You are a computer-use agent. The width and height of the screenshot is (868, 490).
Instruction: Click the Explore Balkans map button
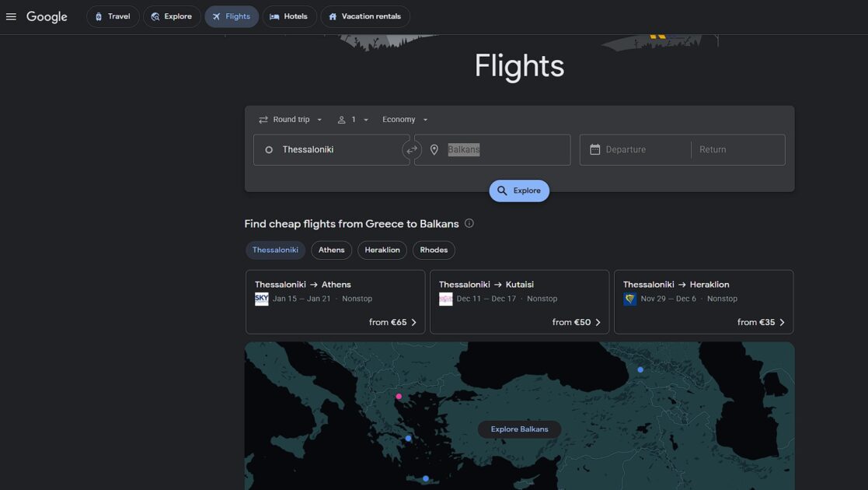tap(519, 429)
